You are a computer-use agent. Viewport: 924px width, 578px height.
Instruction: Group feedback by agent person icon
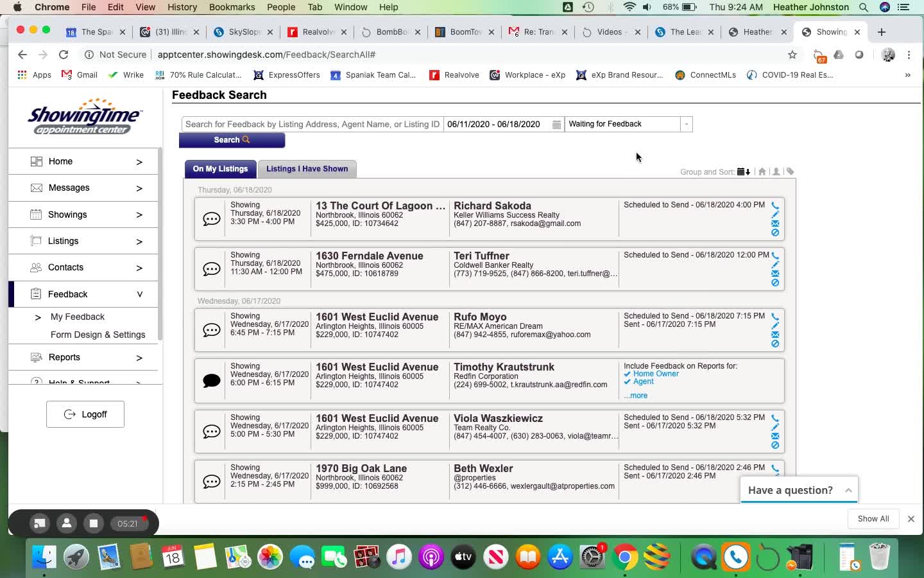776,171
